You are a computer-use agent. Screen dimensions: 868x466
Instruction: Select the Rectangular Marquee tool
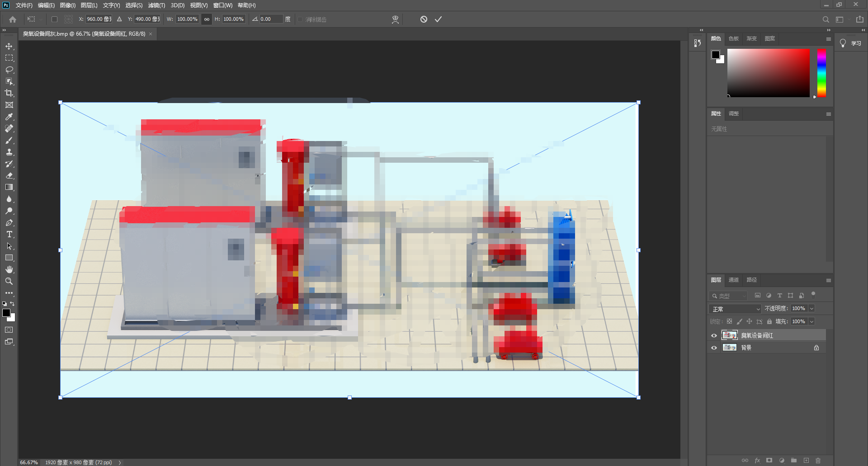point(9,58)
